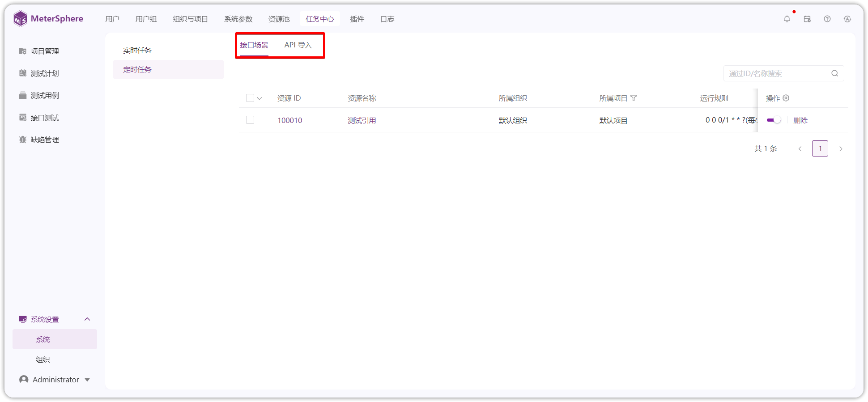Open the 任务中心 top menu

click(320, 19)
